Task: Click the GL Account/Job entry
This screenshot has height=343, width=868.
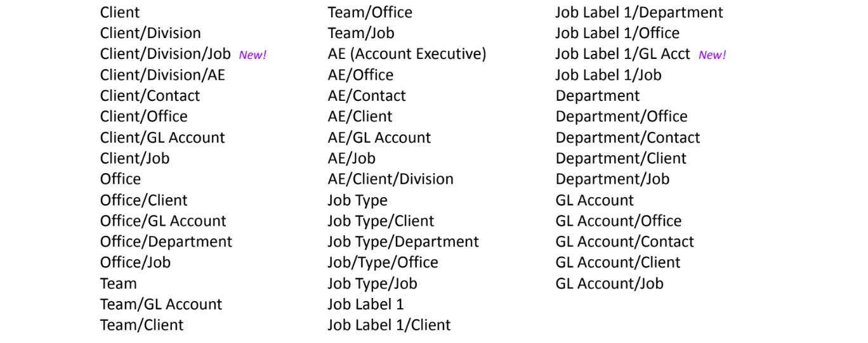Action: click(x=610, y=283)
